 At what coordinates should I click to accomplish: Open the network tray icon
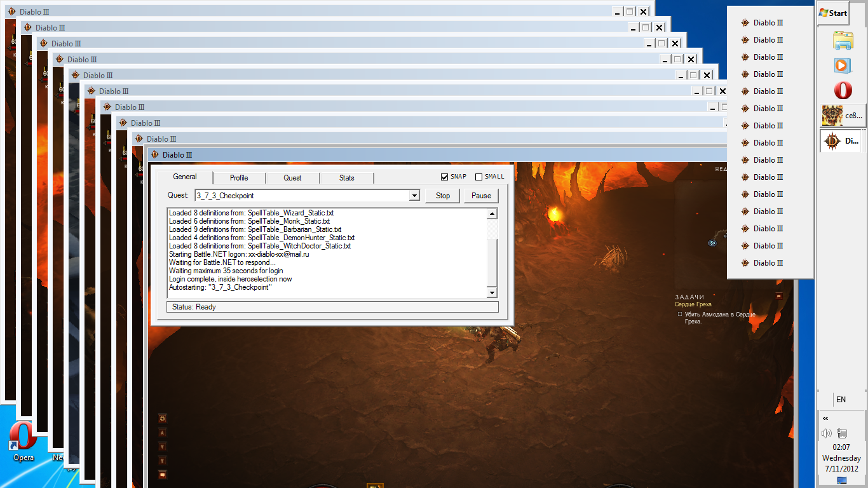pyautogui.click(x=843, y=433)
